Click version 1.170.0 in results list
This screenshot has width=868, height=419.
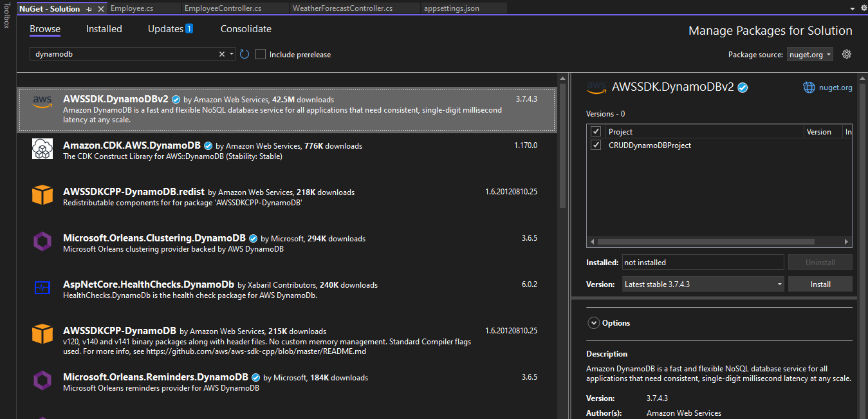click(526, 145)
